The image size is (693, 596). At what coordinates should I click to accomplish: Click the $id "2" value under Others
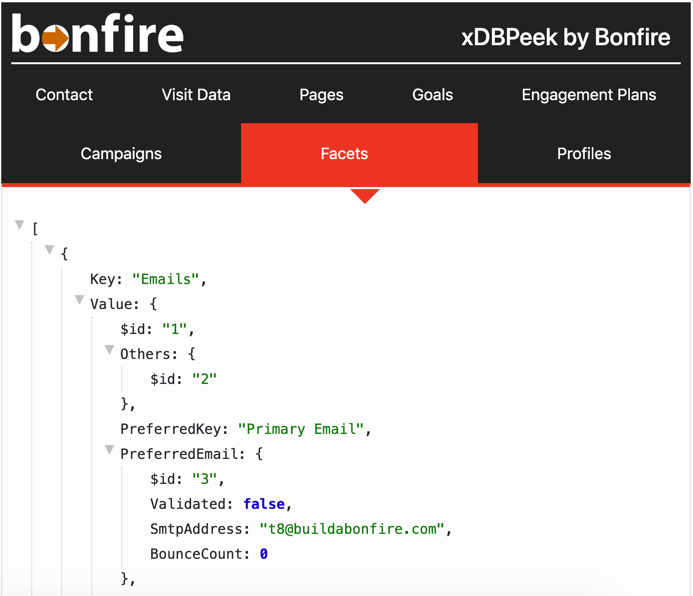[x=205, y=379]
